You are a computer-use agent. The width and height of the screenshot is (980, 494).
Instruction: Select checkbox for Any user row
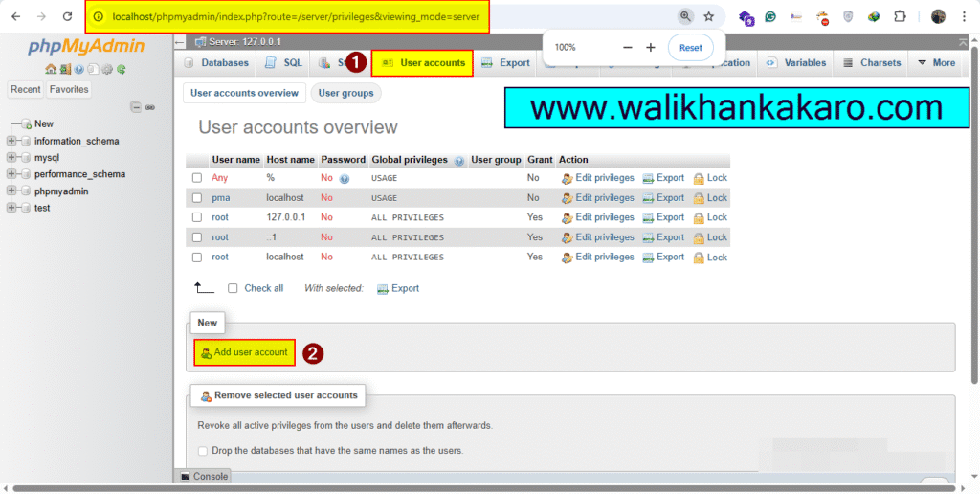coord(197,178)
